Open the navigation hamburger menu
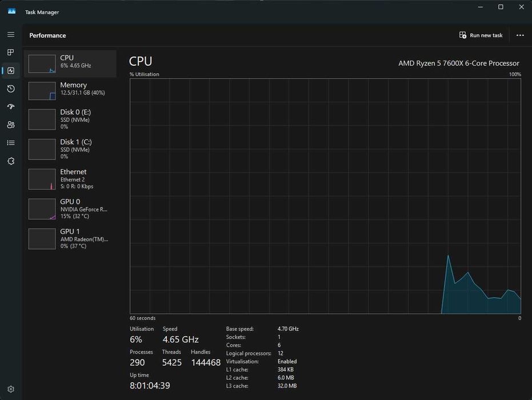This screenshot has height=400, width=532. coord(11,35)
